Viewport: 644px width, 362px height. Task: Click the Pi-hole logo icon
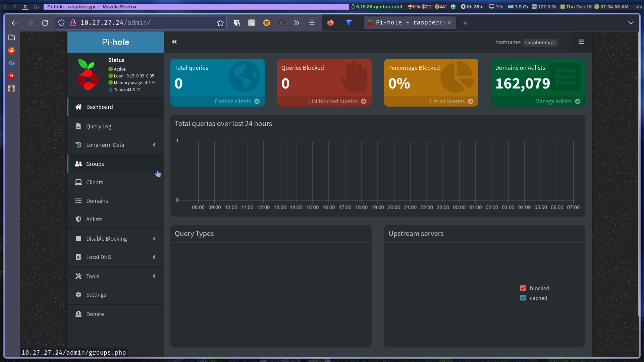[x=88, y=75]
